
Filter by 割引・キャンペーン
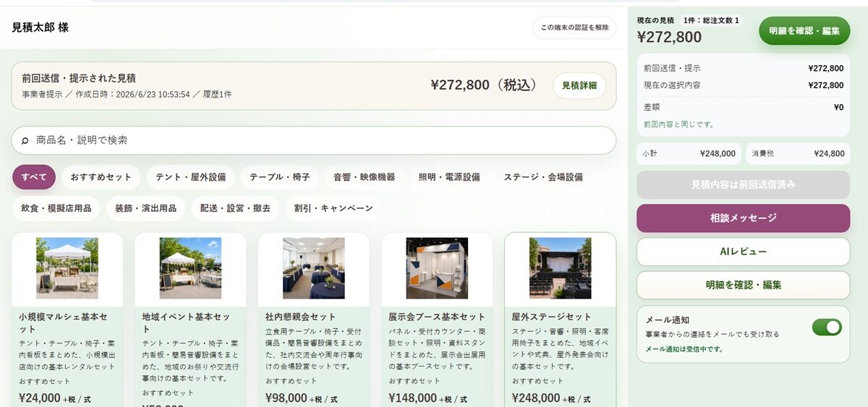(333, 208)
